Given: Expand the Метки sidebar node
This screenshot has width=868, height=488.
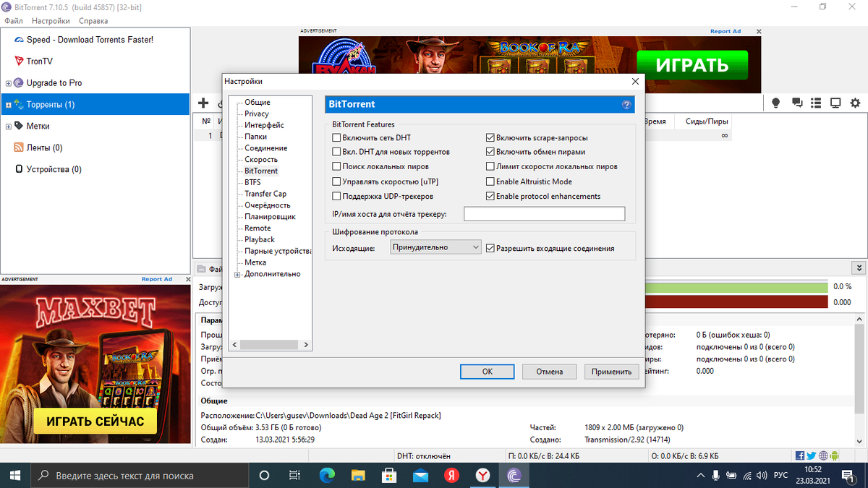Looking at the screenshot, I should [x=9, y=127].
